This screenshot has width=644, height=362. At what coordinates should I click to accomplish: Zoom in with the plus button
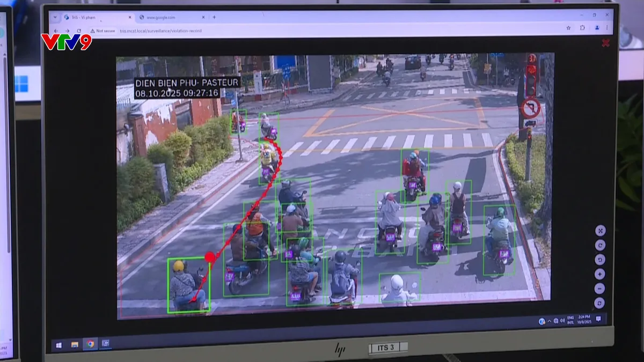pyautogui.click(x=600, y=274)
